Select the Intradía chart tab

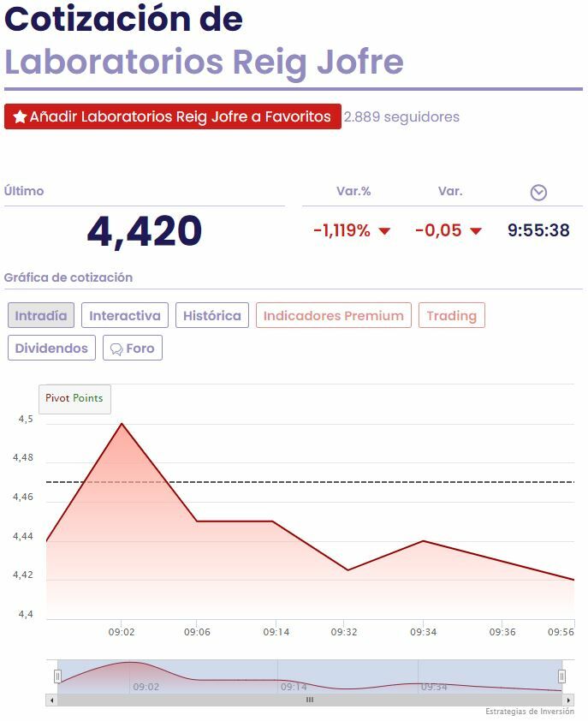(41, 315)
